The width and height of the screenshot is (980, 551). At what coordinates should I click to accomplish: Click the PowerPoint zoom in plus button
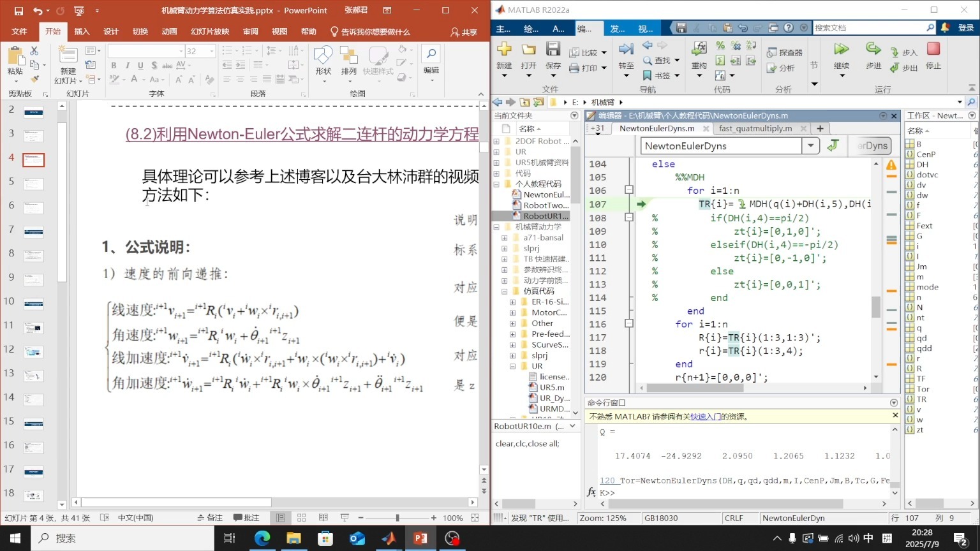point(434,518)
